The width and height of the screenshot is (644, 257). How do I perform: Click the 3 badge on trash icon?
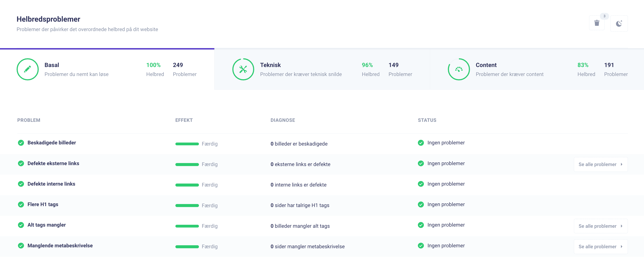[604, 16]
